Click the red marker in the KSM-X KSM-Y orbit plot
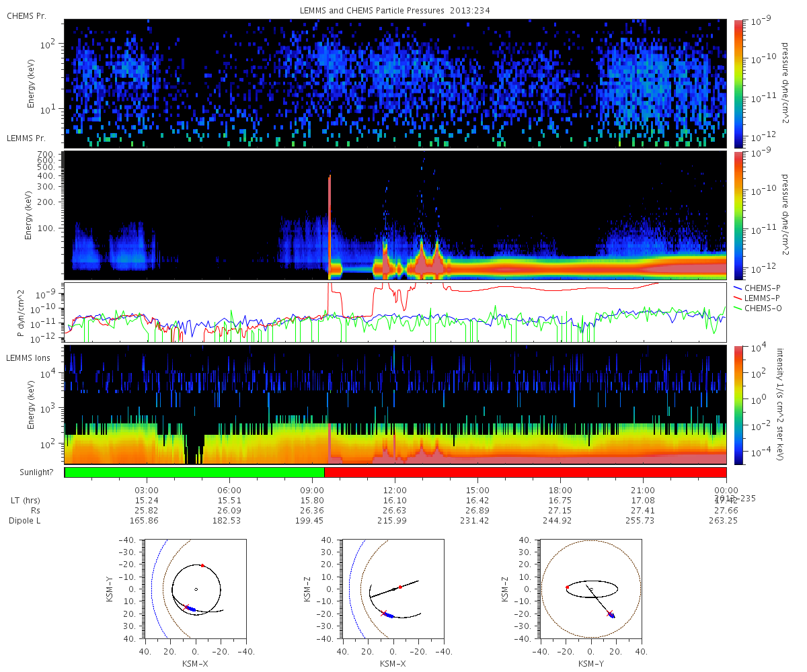807x672 pixels. click(x=202, y=565)
